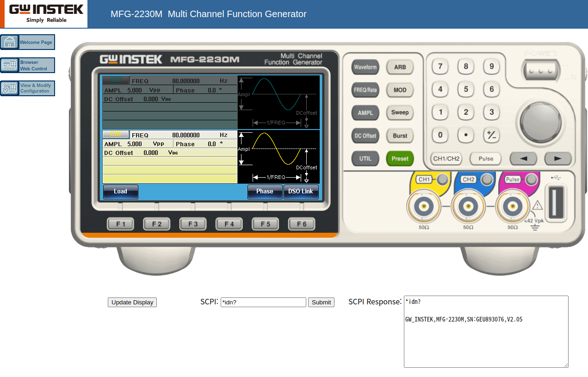Click the decimal point key
The width and height of the screenshot is (588, 377).
click(466, 135)
